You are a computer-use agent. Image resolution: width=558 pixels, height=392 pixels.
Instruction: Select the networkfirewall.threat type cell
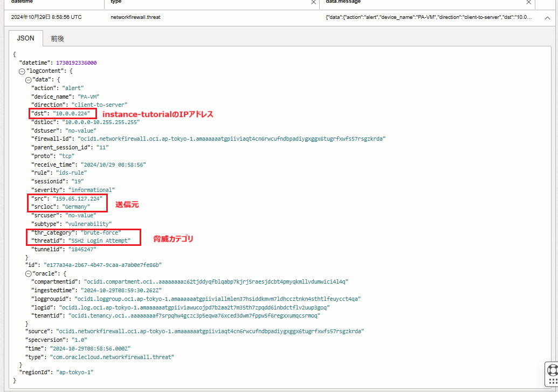(x=135, y=17)
